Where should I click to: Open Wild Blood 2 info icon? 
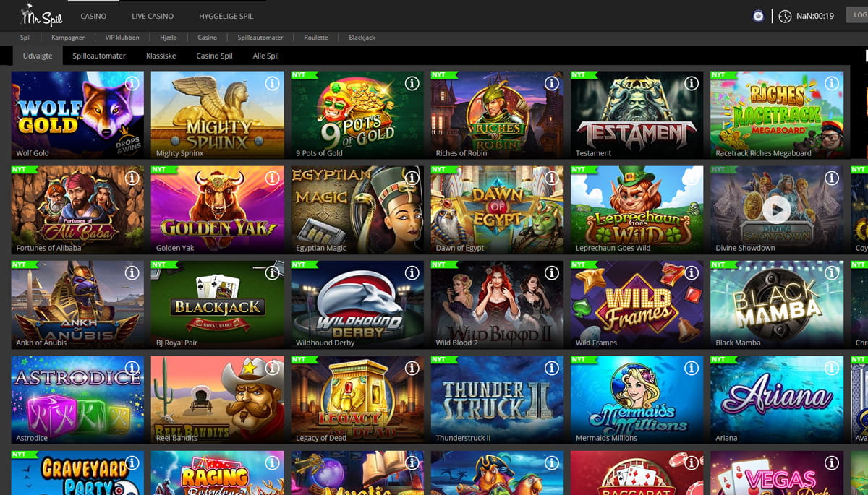pyautogui.click(x=552, y=273)
